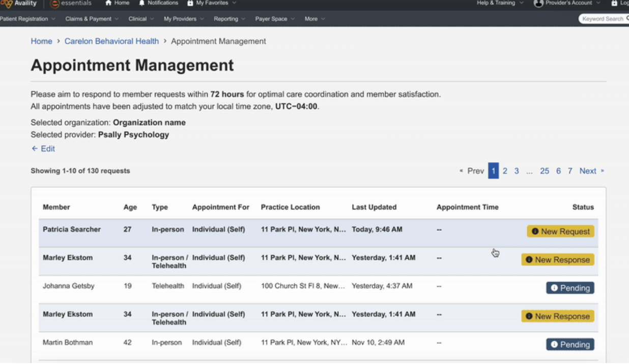
Task: Expand the My Providers menu
Action: (183, 19)
